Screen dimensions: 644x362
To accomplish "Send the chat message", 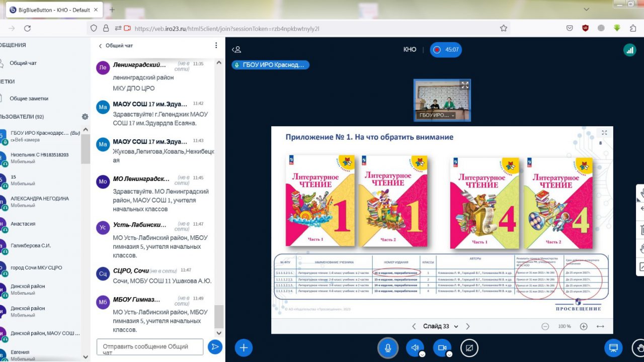I will pos(215,346).
